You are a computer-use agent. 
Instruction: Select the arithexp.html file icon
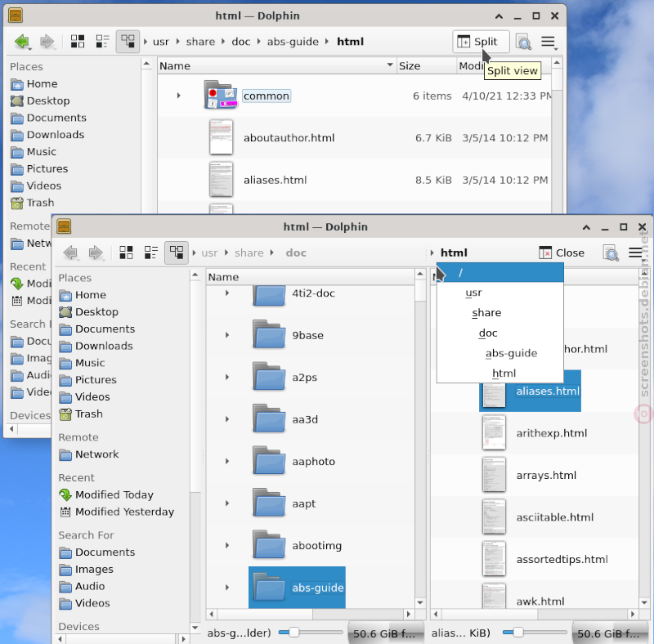[494, 432]
